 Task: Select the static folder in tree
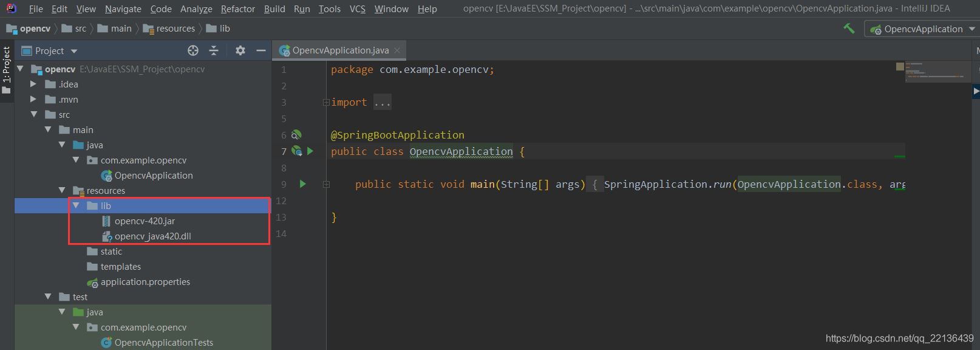tap(104, 251)
